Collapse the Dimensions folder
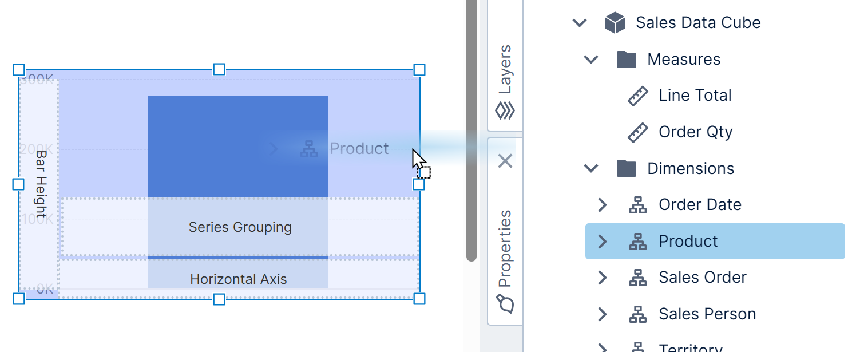This screenshot has height=352, width=868. [x=591, y=168]
